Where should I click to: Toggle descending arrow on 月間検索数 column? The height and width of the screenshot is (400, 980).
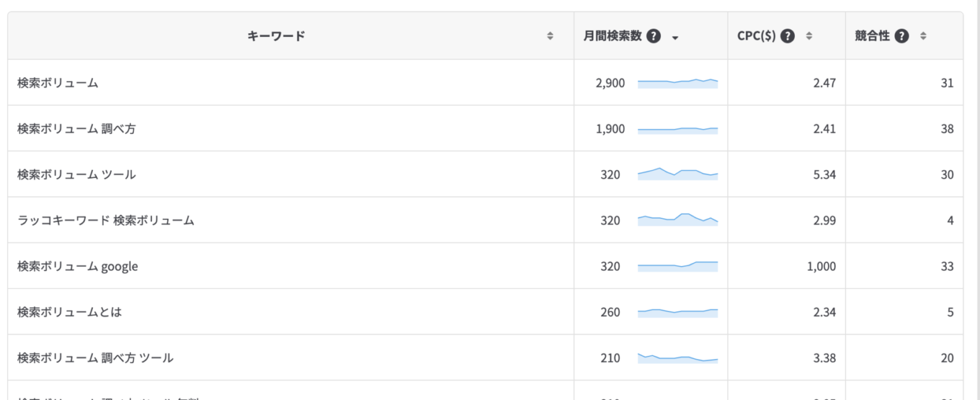coord(675,37)
